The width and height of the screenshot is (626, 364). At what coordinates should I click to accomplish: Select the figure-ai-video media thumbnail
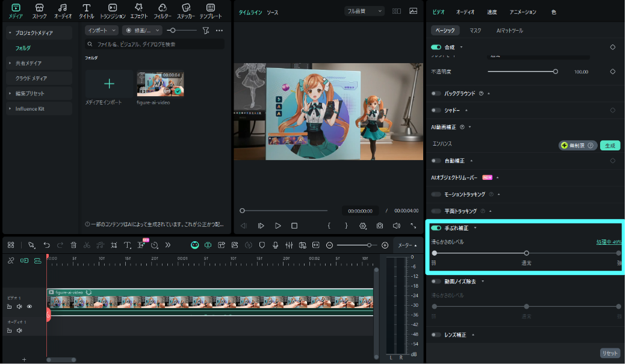pyautogui.click(x=160, y=84)
